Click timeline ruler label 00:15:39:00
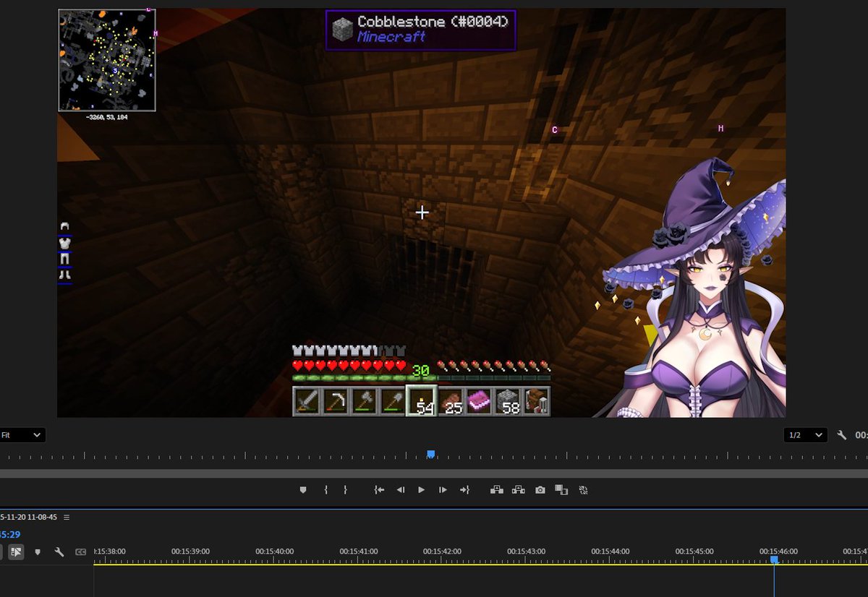 point(190,551)
